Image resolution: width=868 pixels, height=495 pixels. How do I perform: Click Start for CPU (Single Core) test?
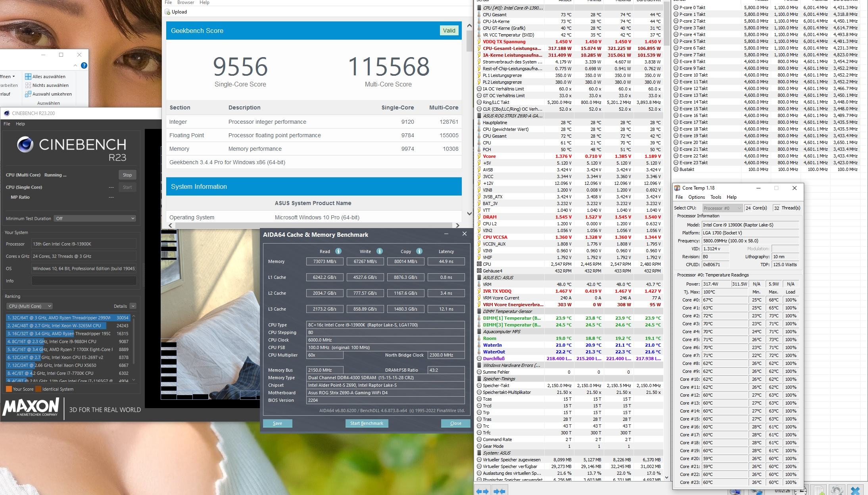tap(127, 187)
